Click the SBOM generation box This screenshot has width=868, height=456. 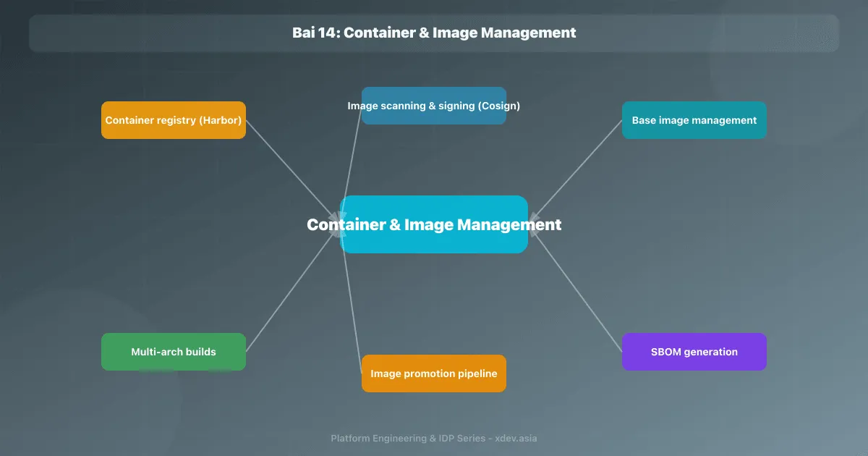[694, 352]
